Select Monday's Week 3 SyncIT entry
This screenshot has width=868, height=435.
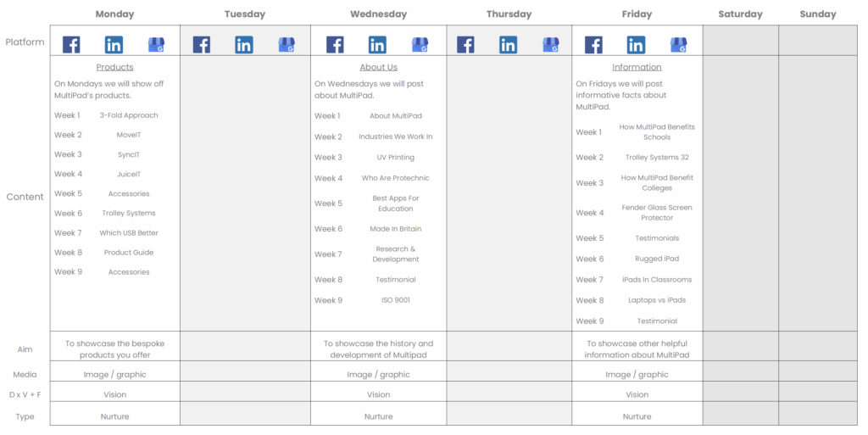[x=128, y=155]
